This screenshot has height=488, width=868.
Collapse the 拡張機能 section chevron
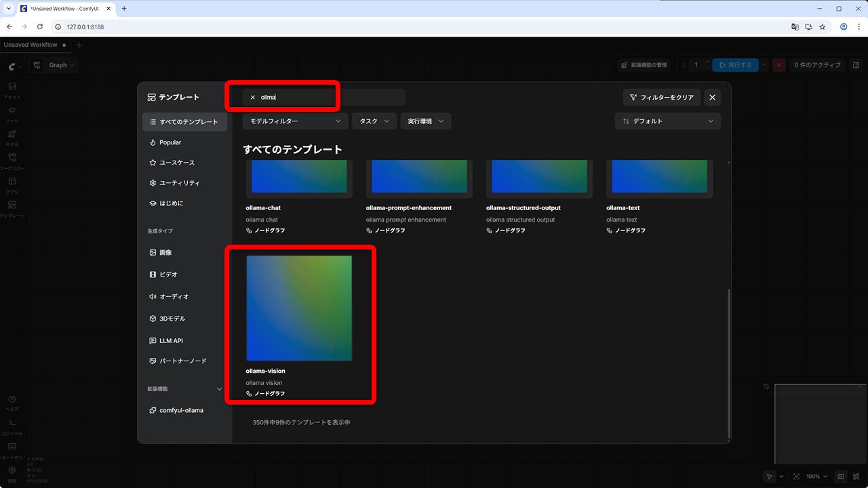(219, 389)
